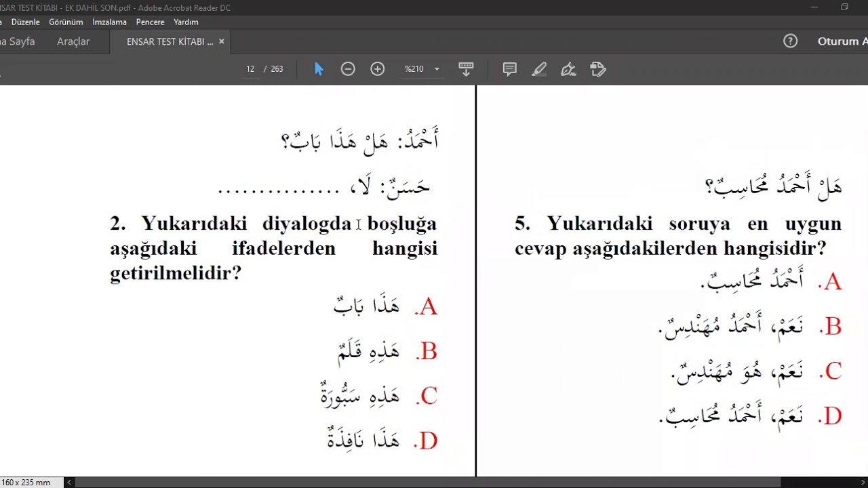Click answer option D of question 2
Viewport: 868px width, 488px height.
[x=382, y=441]
